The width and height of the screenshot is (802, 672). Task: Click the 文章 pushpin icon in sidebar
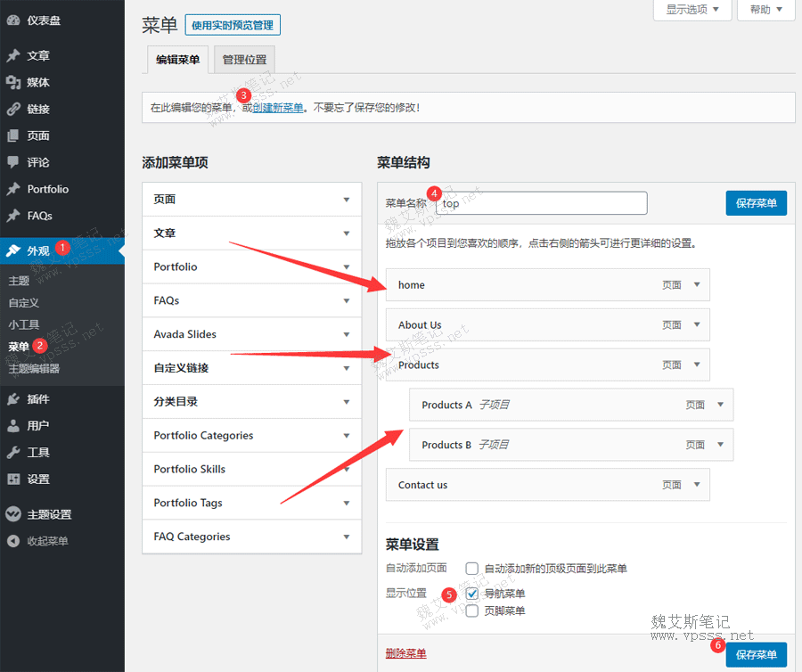pos(13,55)
